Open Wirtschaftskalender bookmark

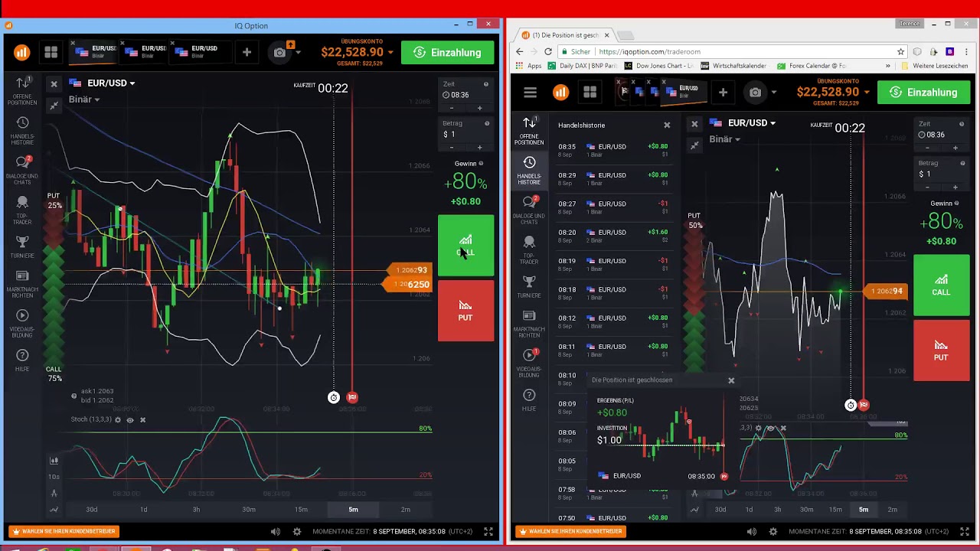click(x=733, y=66)
